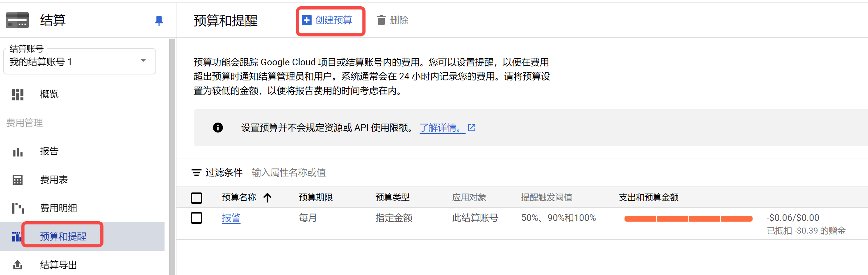Check the 报警 budget row checkbox
Viewport: 868px width, 275px height.
pos(196,218)
